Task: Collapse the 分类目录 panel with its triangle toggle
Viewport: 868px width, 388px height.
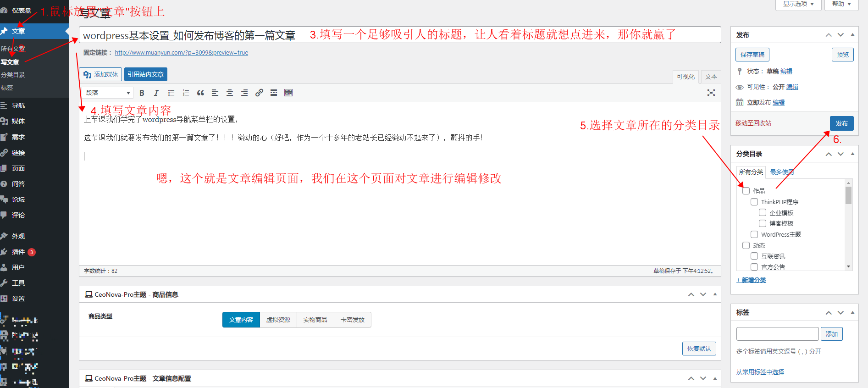Action: [852, 154]
